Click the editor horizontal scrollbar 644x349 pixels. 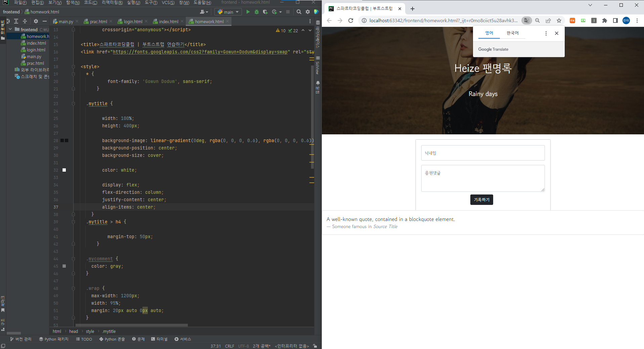coord(132,325)
